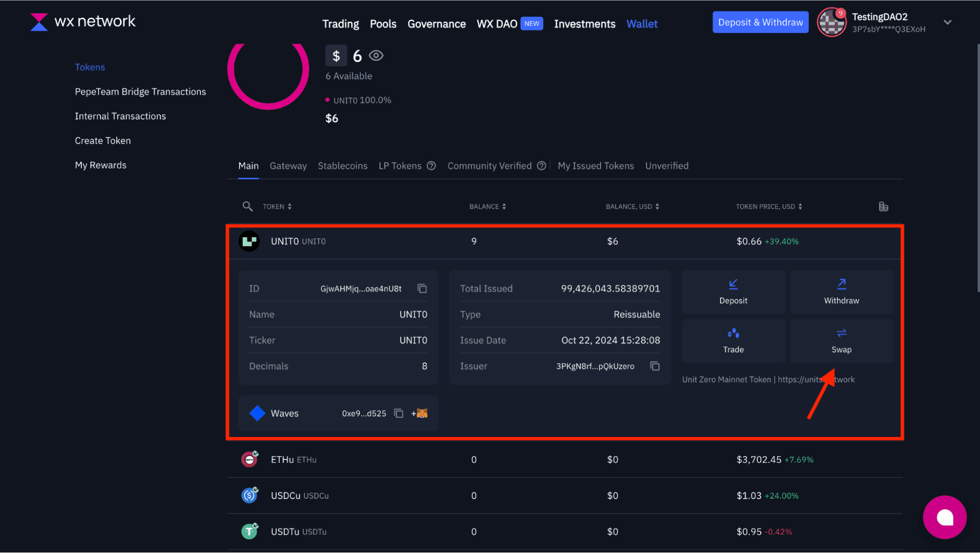Click the Trade tile for UNIT0
The width and height of the screenshot is (980, 553).
733,341
